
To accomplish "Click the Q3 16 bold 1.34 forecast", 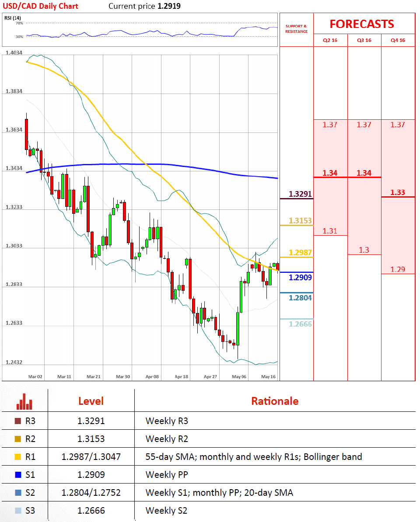I will click(x=364, y=173).
